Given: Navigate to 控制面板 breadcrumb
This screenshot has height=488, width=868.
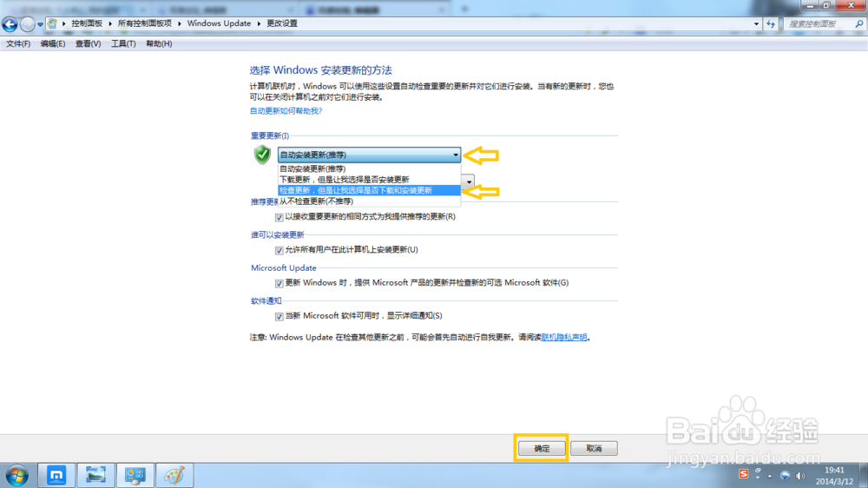Looking at the screenshot, I should click(x=87, y=23).
